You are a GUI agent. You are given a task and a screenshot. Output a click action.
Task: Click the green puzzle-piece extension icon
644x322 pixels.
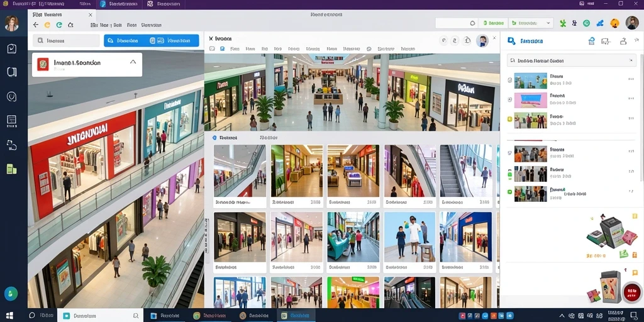pos(563,23)
